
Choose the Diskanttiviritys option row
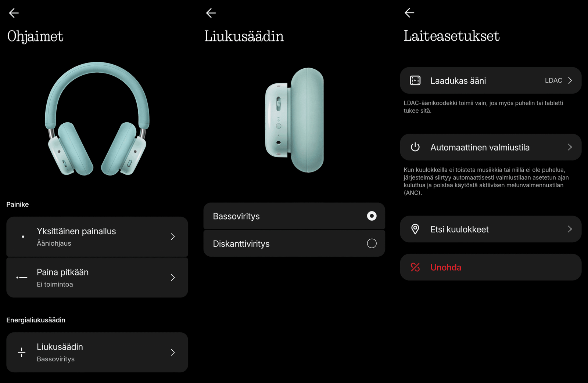click(294, 243)
